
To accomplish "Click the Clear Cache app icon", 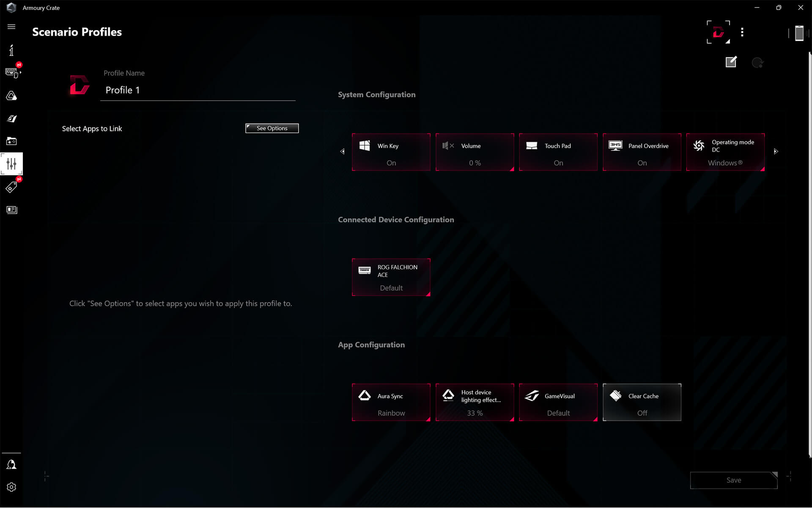I will (616, 396).
